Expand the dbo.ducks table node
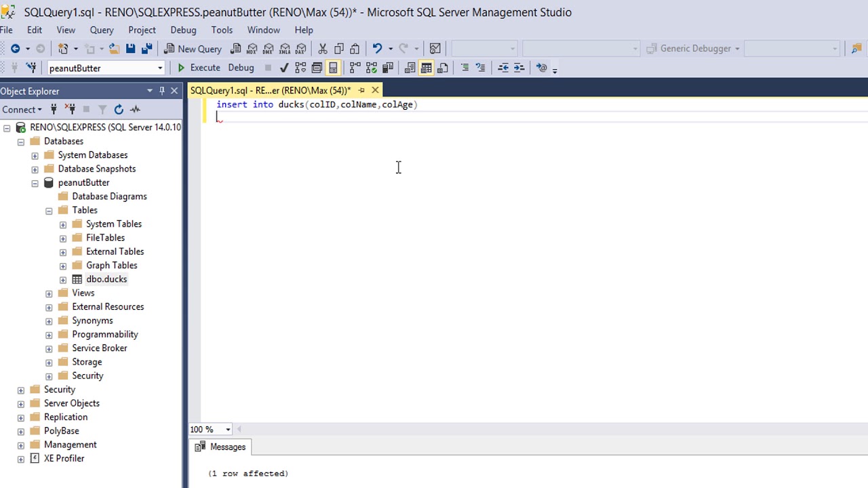 (63, 280)
